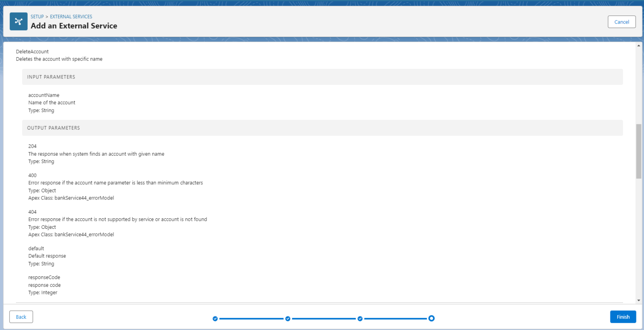Select the DeleteAccount operation title

coord(32,51)
